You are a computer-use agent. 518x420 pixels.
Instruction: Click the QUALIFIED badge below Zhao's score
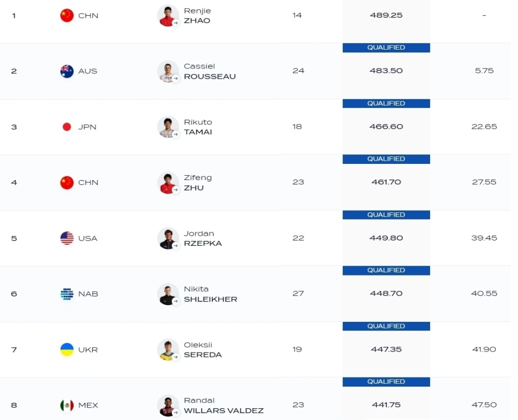pyautogui.click(x=386, y=47)
